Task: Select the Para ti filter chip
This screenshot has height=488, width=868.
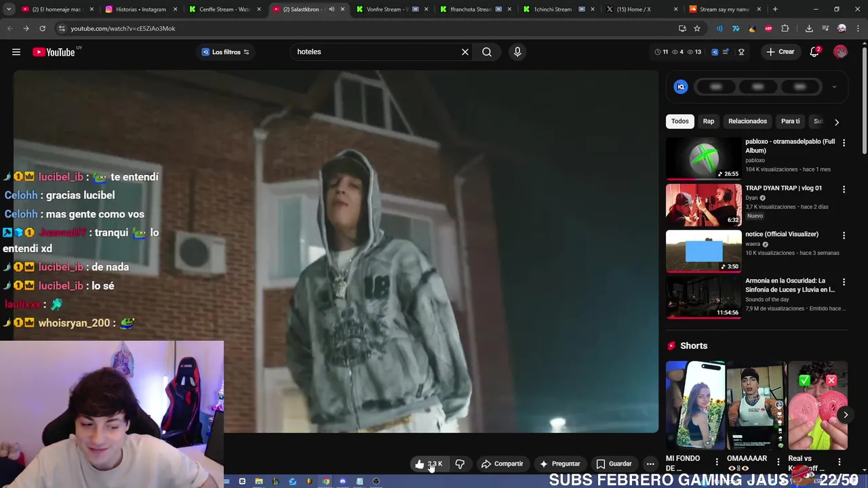Action: 790,121
